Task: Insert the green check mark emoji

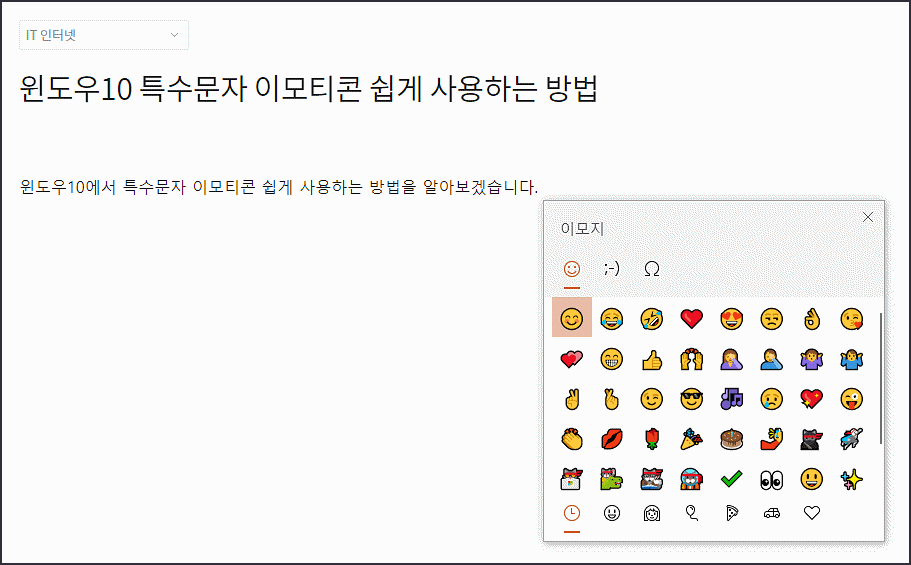Action: pos(731,479)
